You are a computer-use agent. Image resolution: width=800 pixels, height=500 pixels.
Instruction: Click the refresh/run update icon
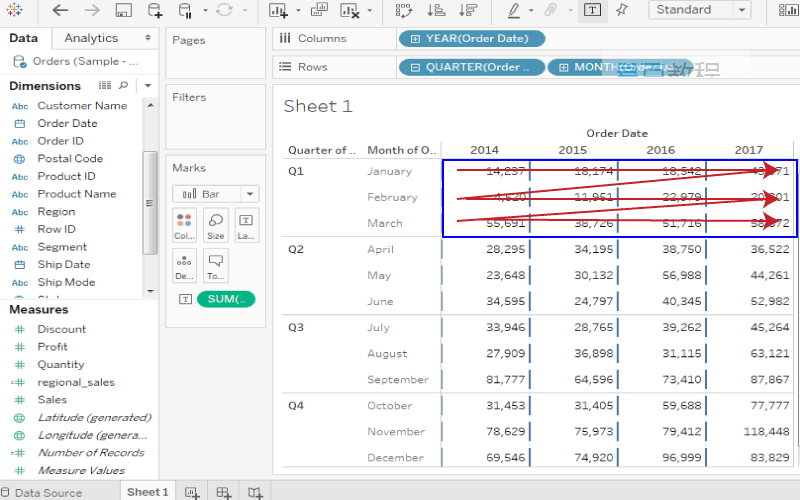tap(224, 10)
